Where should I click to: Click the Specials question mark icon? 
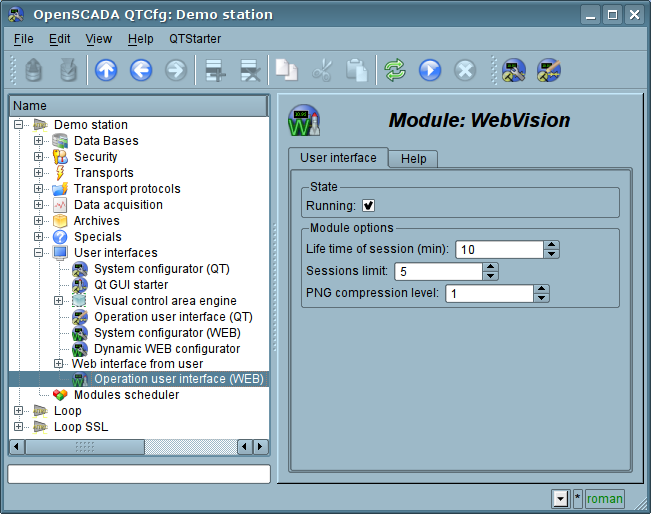coord(60,237)
